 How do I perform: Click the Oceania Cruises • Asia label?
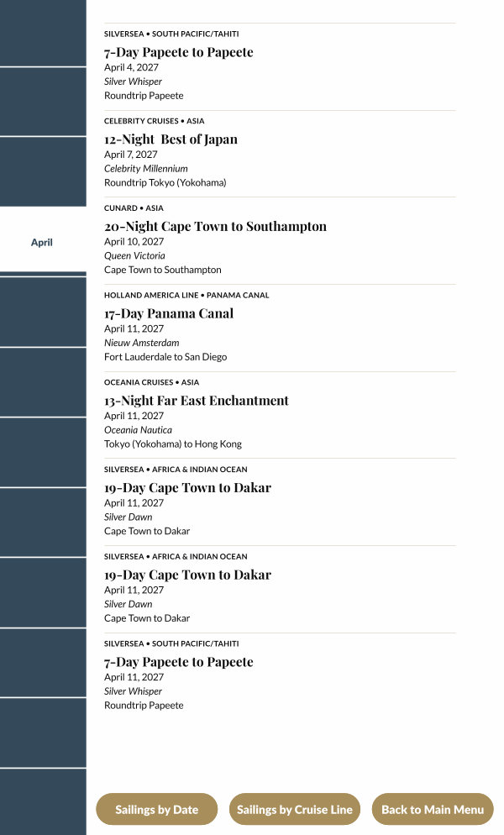pos(151,382)
